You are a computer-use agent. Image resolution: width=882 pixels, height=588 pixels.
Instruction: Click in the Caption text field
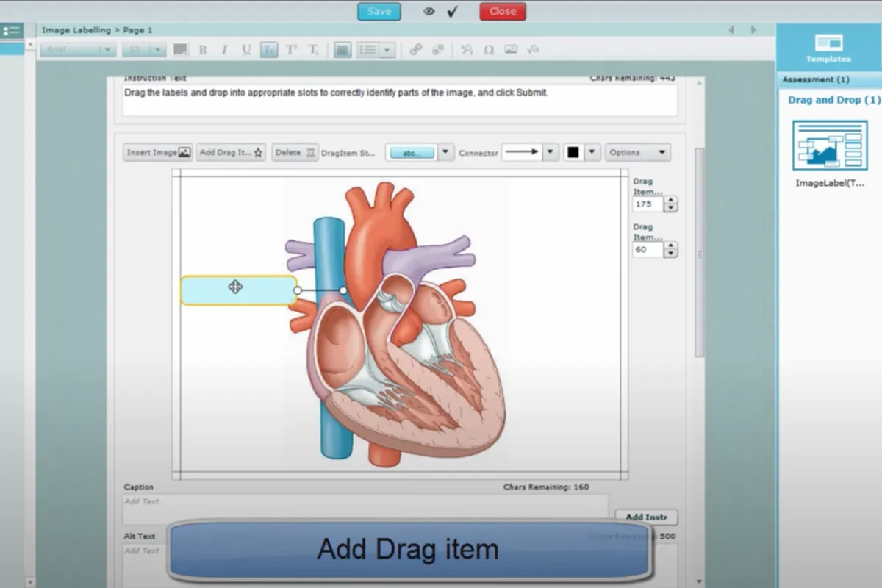[x=365, y=508]
